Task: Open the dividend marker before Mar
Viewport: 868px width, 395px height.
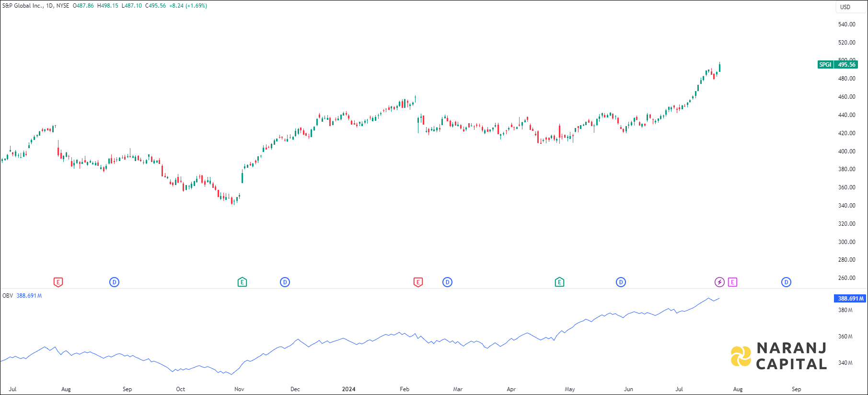Action: click(447, 282)
